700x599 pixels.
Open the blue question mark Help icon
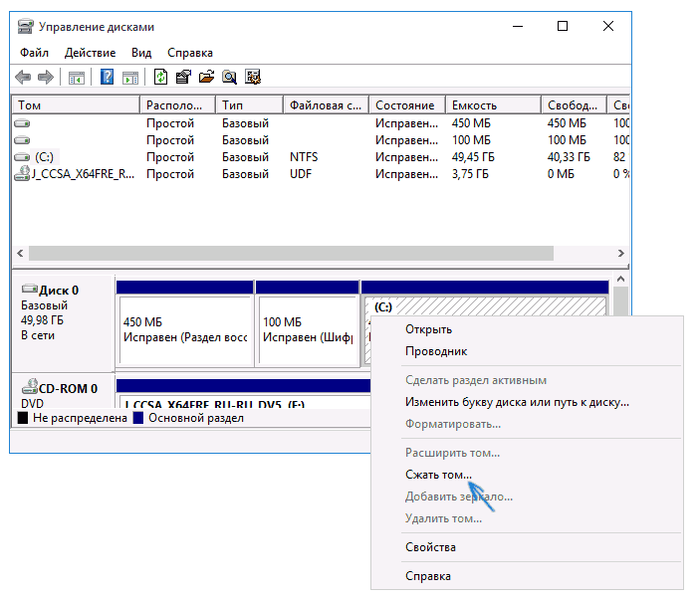point(107,77)
